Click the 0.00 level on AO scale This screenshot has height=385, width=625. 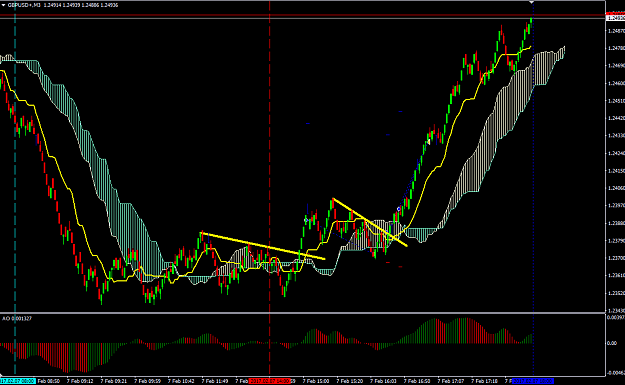[612, 343]
